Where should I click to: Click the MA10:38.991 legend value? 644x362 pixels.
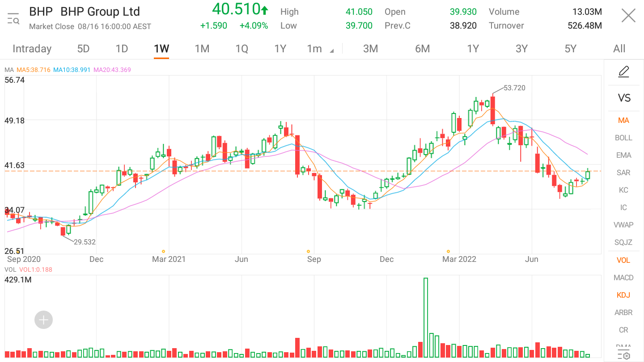pos(72,70)
